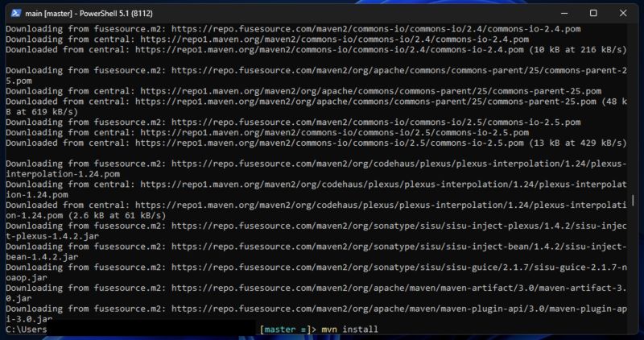Click the 'Downloaded from central' commons-io-2.4.pom line (10 kB at 216 kB/s)
644x340 pixels.
(x=316, y=50)
